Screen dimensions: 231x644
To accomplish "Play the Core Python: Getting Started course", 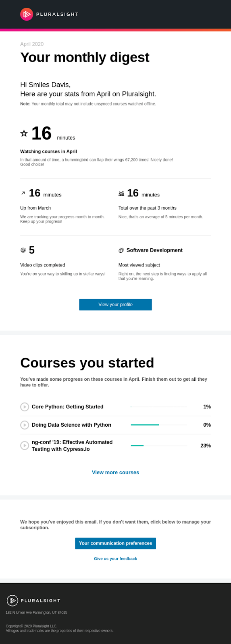I will [25, 407].
